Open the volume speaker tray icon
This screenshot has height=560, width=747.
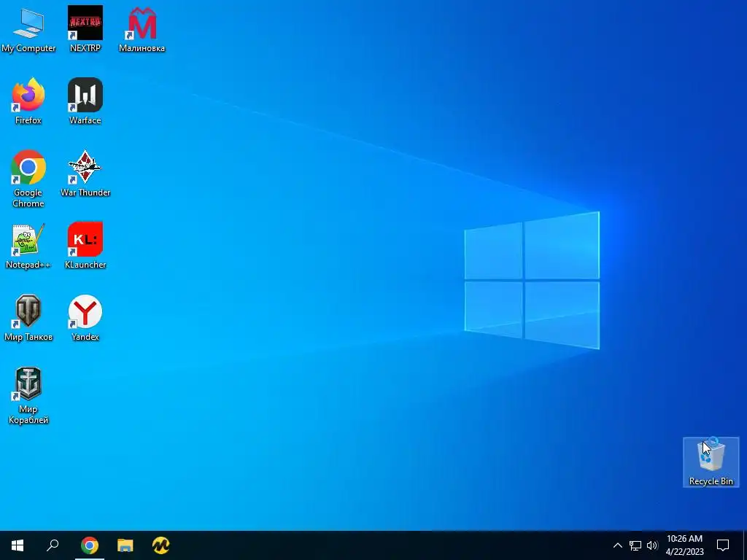(x=652, y=545)
